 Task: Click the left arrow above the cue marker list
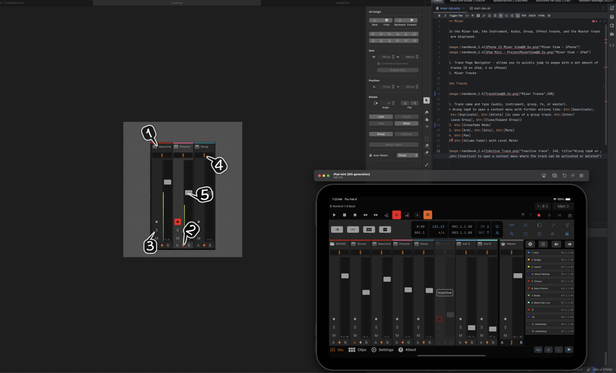pyautogui.click(x=556, y=244)
